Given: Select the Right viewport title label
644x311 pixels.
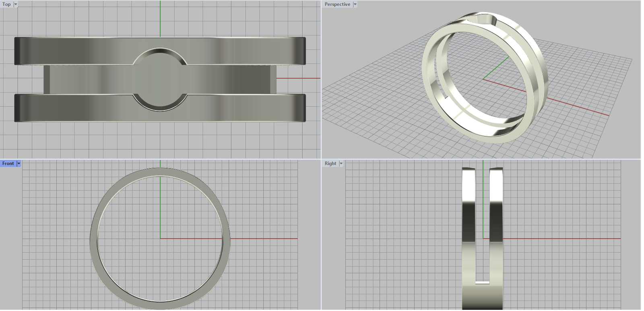Looking at the screenshot, I should pyautogui.click(x=330, y=164).
